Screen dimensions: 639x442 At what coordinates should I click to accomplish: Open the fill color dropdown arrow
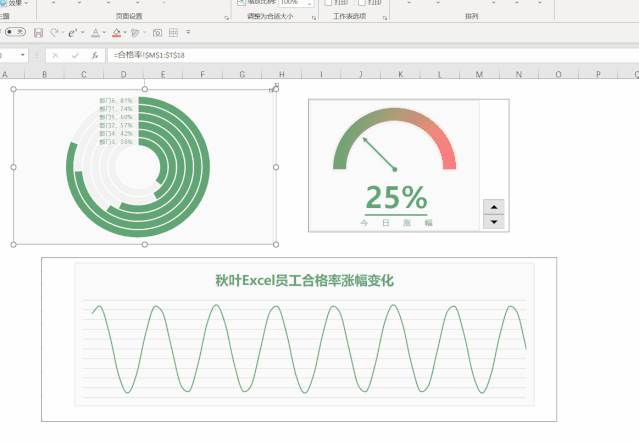point(125,32)
